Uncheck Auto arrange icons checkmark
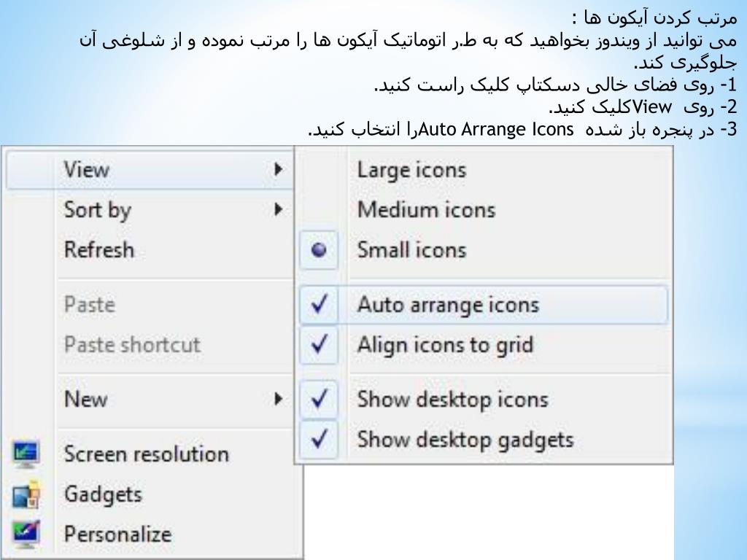This screenshot has width=747, height=560. click(319, 304)
